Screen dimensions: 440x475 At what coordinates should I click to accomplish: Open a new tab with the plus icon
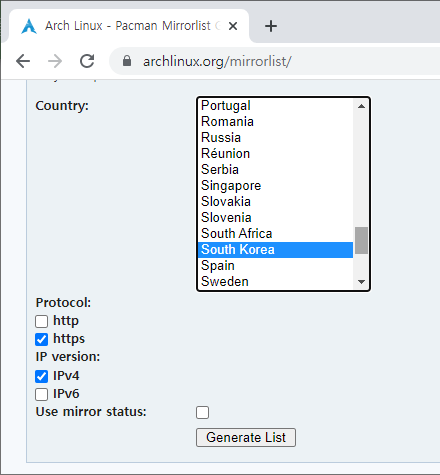[x=271, y=26]
